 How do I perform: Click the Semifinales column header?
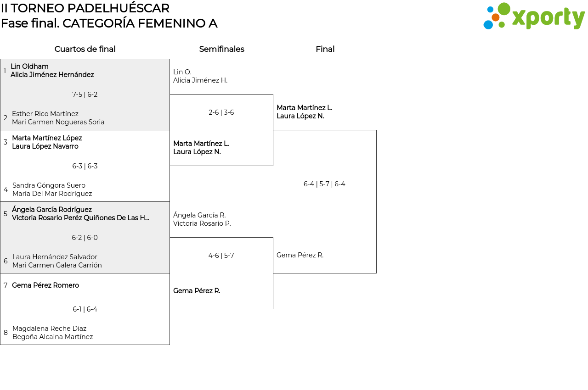(x=221, y=49)
